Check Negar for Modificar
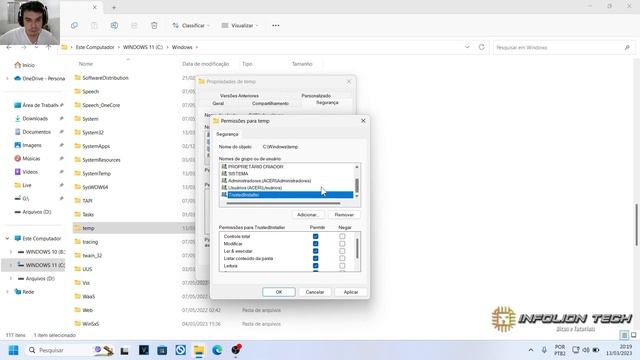 (x=342, y=244)
